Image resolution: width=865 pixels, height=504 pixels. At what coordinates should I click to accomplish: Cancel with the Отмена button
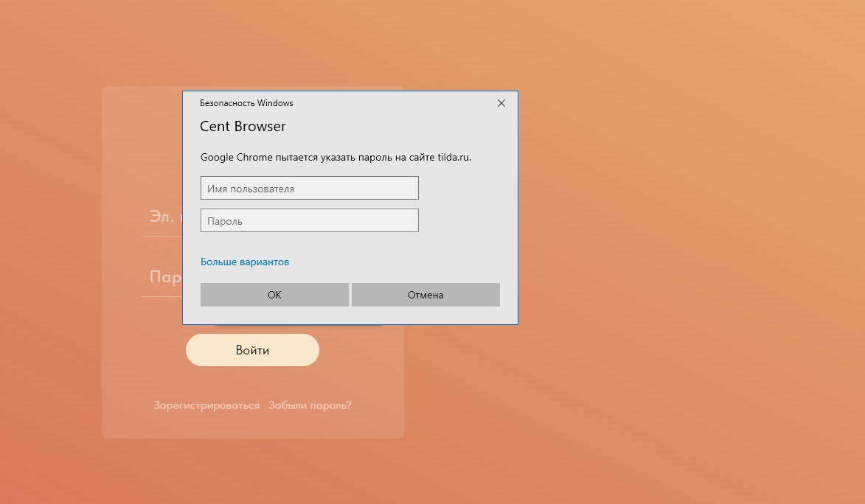tap(425, 295)
